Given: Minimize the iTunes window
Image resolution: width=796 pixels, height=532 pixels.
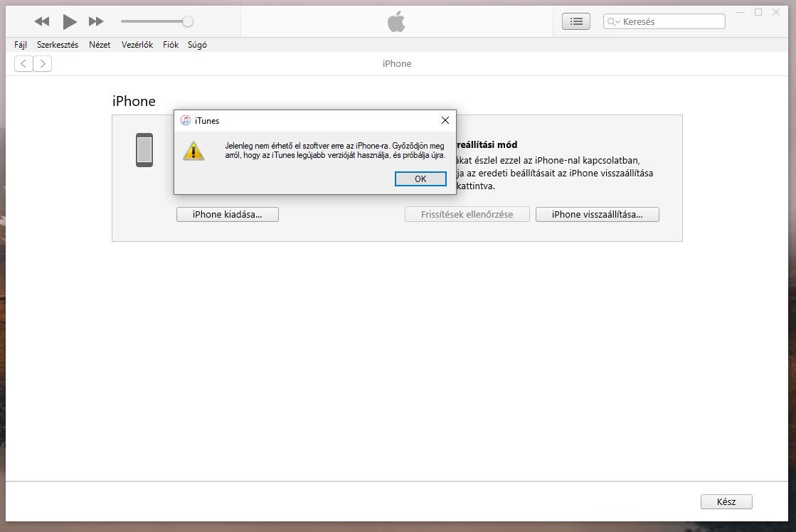Looking at the screenshot, I should click(x=741, y=12).
